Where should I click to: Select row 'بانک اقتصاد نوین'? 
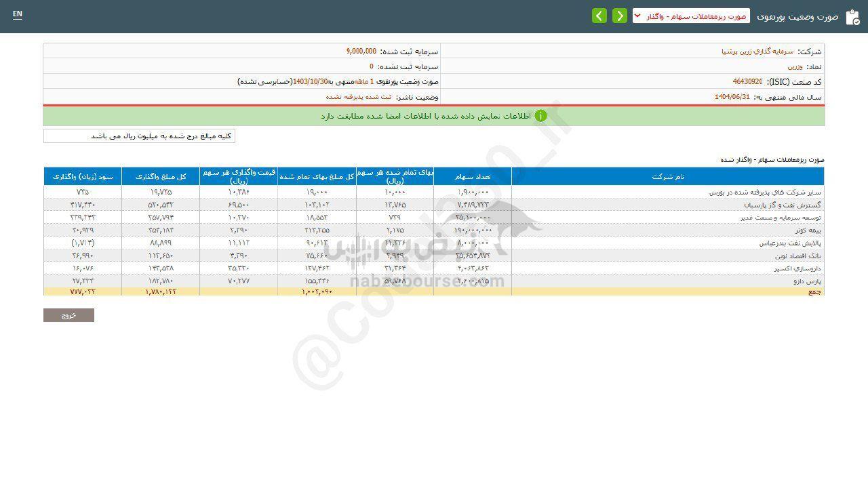(x=434, y=256)
